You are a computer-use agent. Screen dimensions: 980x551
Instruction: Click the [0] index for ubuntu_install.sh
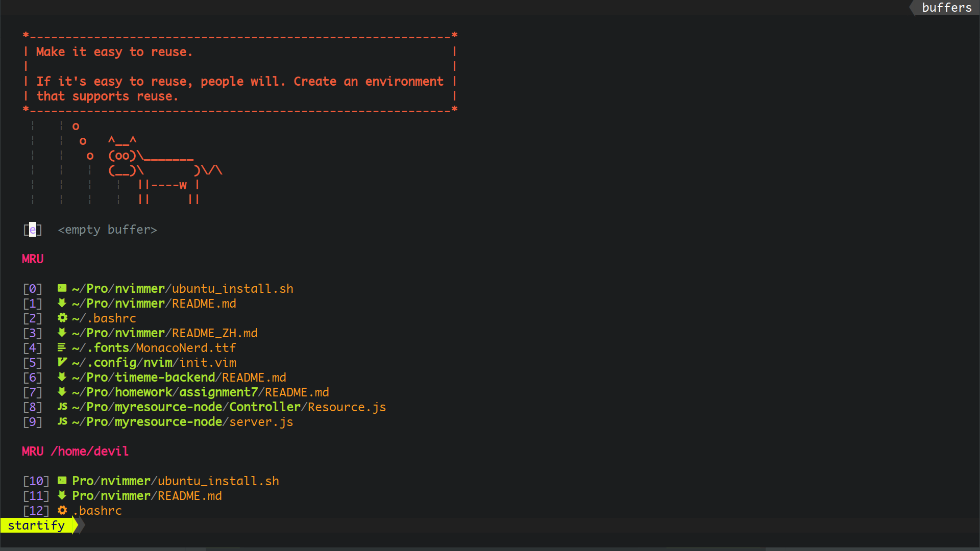click(x=33, y=289)
